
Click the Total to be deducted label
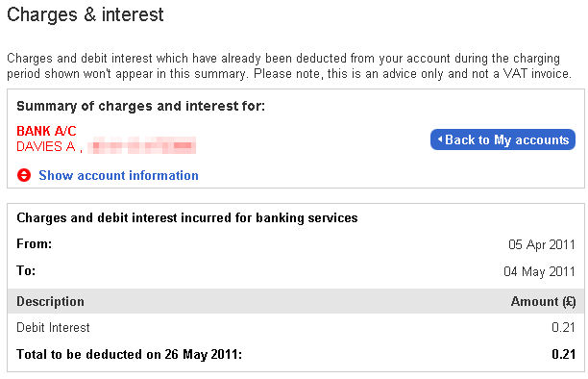[x=130, y=354]
